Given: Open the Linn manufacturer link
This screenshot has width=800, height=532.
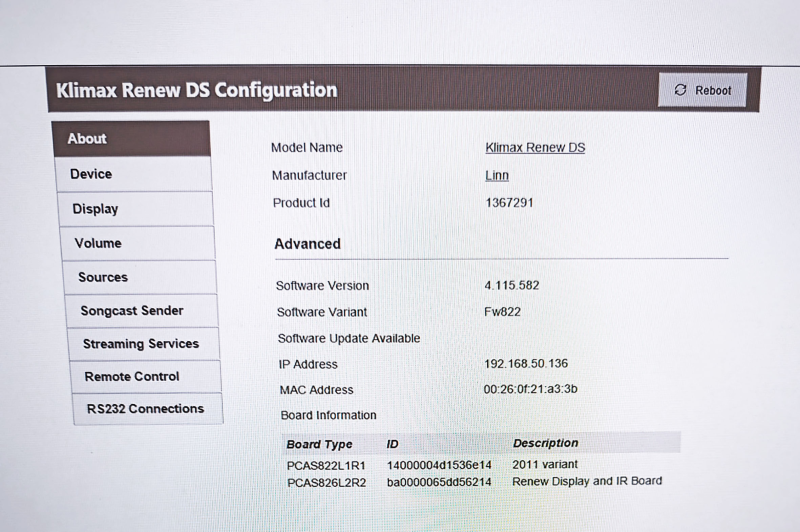Looking at the screenshot, I should (496, 175).
